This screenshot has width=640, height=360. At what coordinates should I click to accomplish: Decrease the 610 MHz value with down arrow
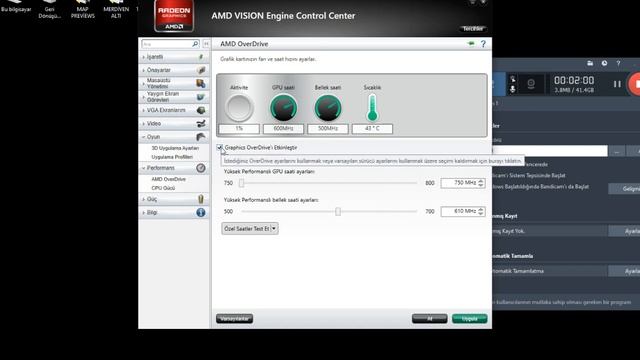tap(481, 213)
